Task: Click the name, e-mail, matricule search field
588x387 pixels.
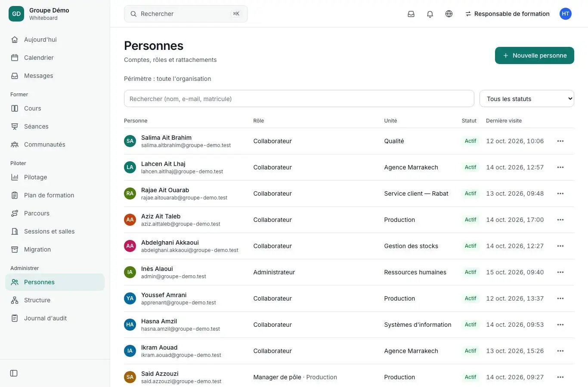Action: click(299, 98)
